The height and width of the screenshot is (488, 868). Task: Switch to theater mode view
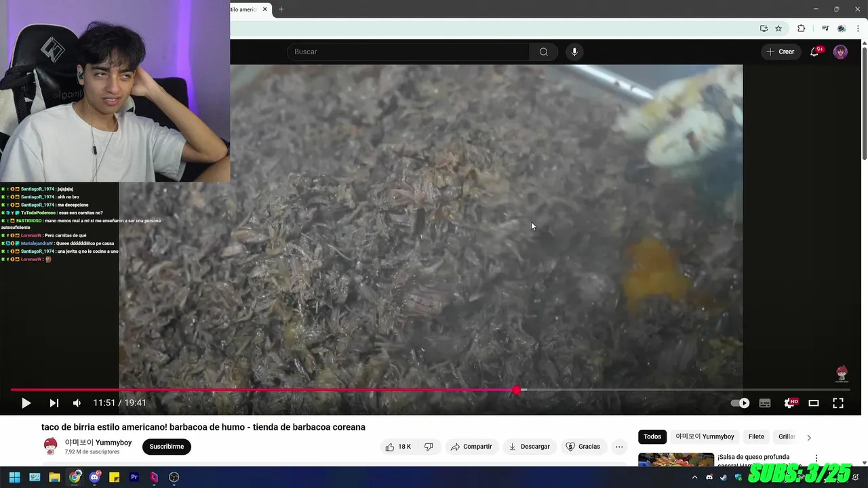point(814,403)
